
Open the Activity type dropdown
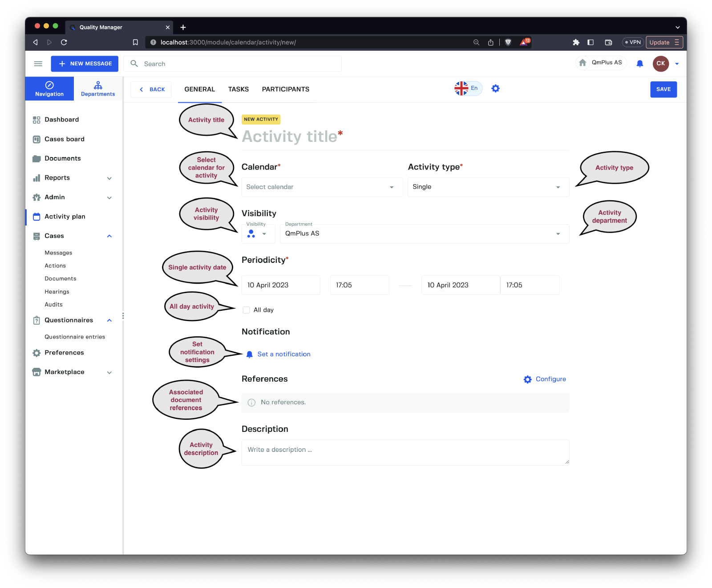point(488,187)
